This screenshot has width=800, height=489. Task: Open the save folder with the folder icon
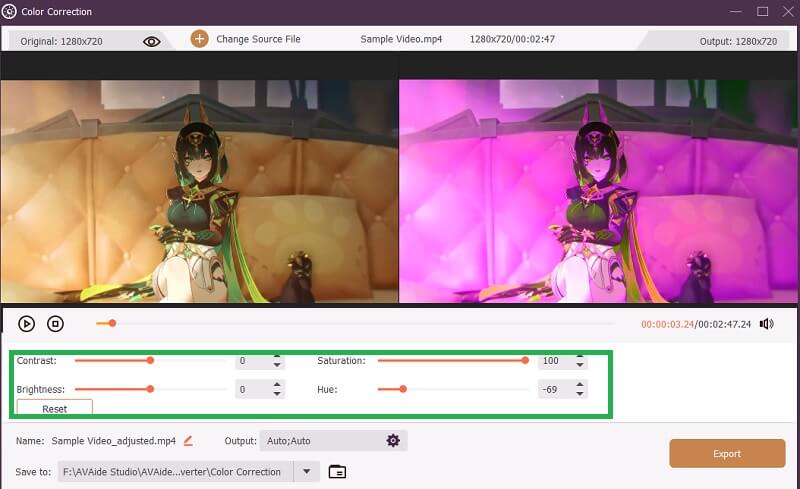337,472
